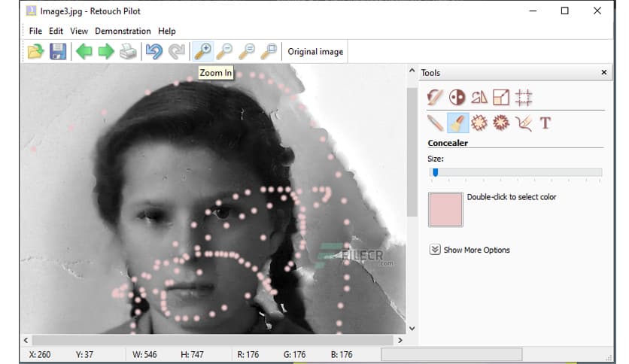Click the Concealer Size slider handle

pyautogui.click(x=435, y=172)
